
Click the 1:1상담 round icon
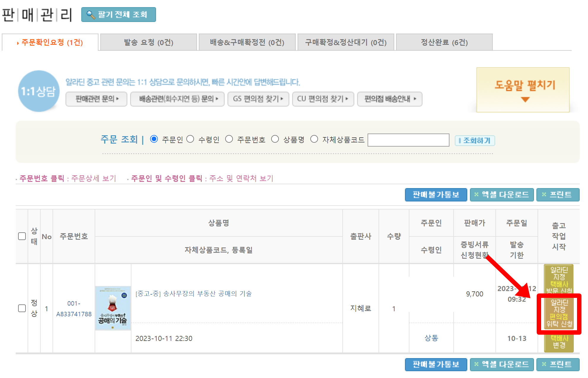pyautogui.click(x=39, y=91)
